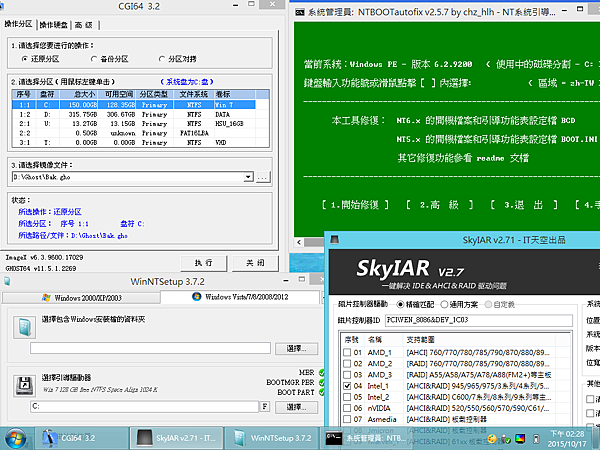Screen dimensions: 600x450
Task: Click the NTBOOTautofix console title icon
Action: pos(300,12)
